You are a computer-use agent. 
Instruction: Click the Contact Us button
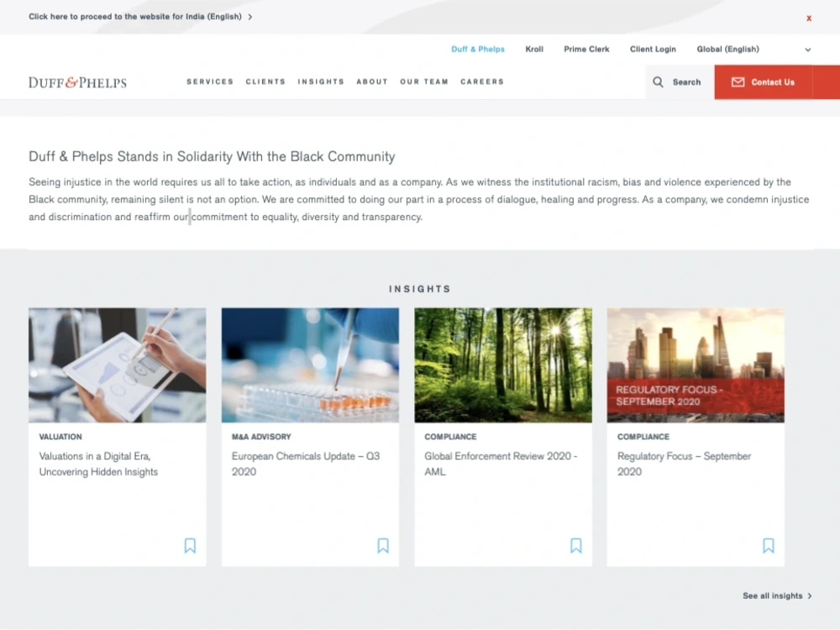tap(764, 82)
